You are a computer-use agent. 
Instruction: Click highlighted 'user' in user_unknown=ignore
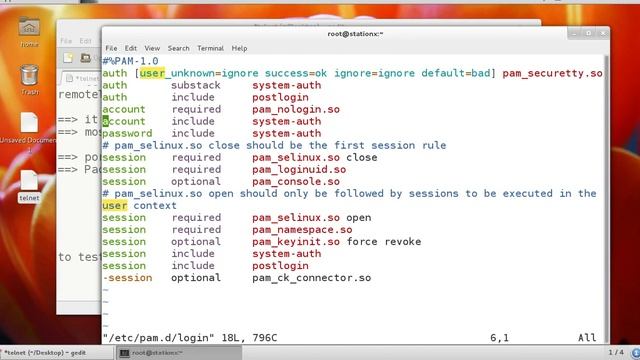(152, 73)
